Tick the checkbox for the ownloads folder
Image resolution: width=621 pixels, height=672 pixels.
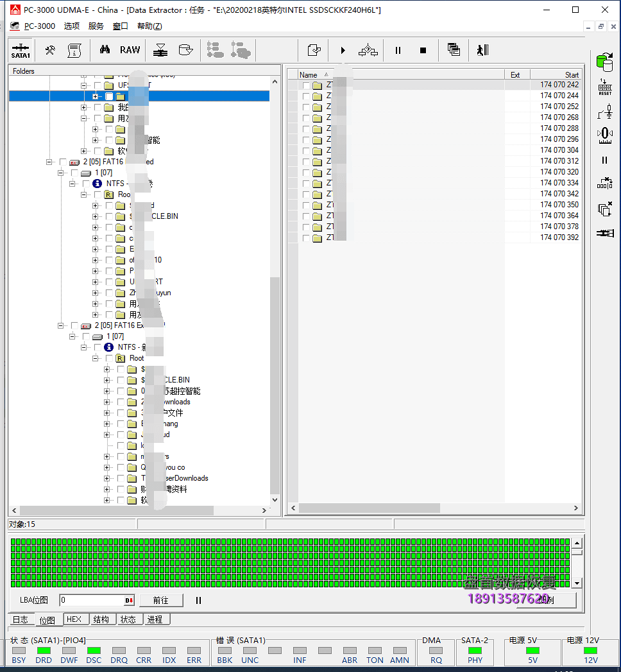click(121, 402)
